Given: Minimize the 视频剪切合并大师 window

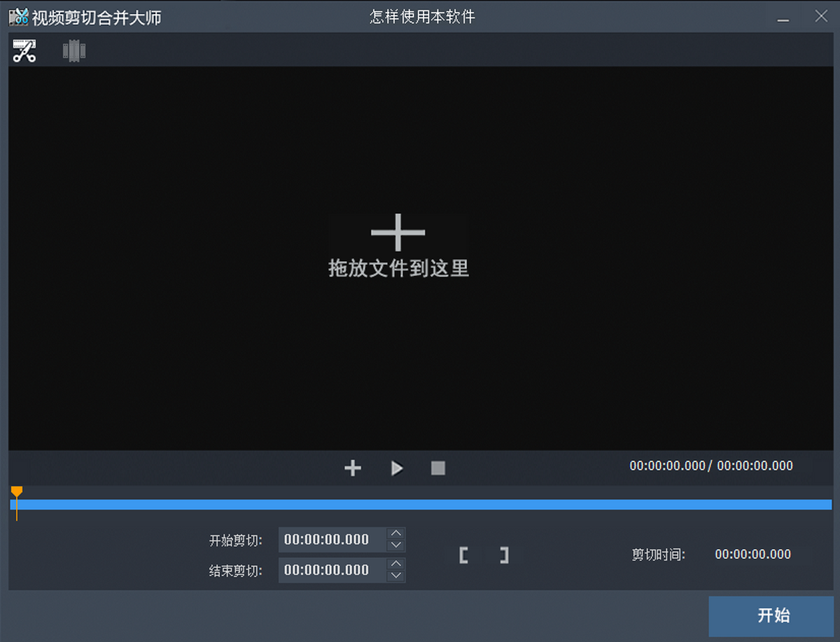Looking at the screenshot, I should 785,18.
